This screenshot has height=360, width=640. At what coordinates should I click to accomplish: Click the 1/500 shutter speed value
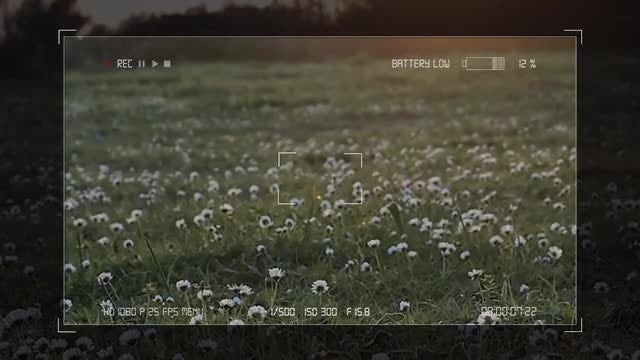(283, 312)
